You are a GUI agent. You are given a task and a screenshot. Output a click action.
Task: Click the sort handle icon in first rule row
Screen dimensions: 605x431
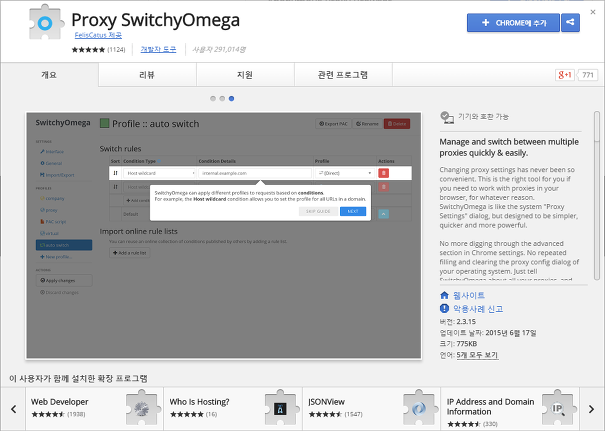pyautogui.click(x=115, y=173)
